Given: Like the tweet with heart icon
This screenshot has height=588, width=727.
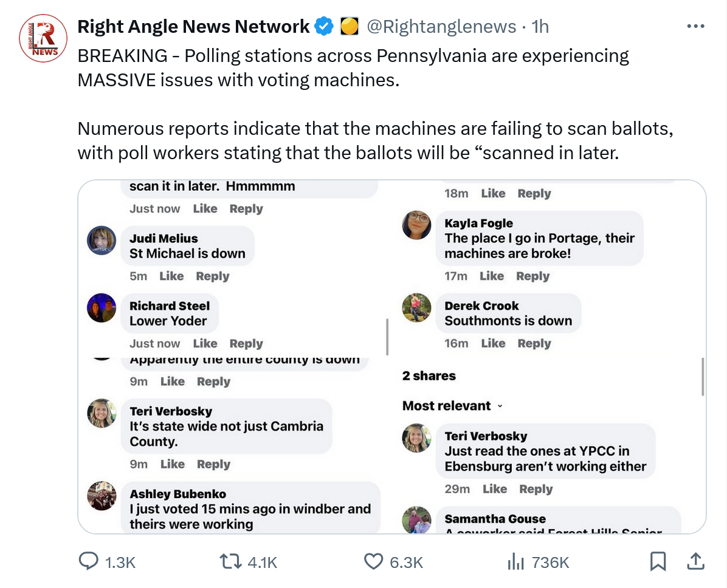Looking at the screenshot, I should (373, 562).
